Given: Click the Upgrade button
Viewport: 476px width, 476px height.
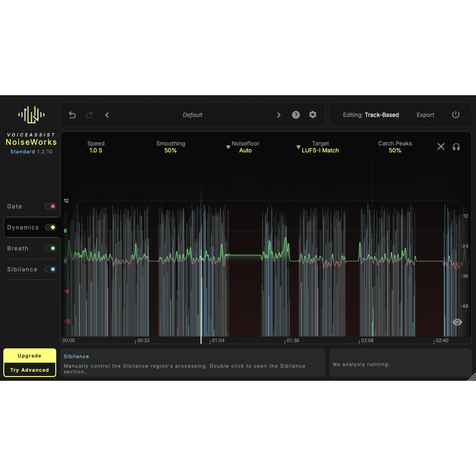Looking at the screenshot, I should click(30, 356).
